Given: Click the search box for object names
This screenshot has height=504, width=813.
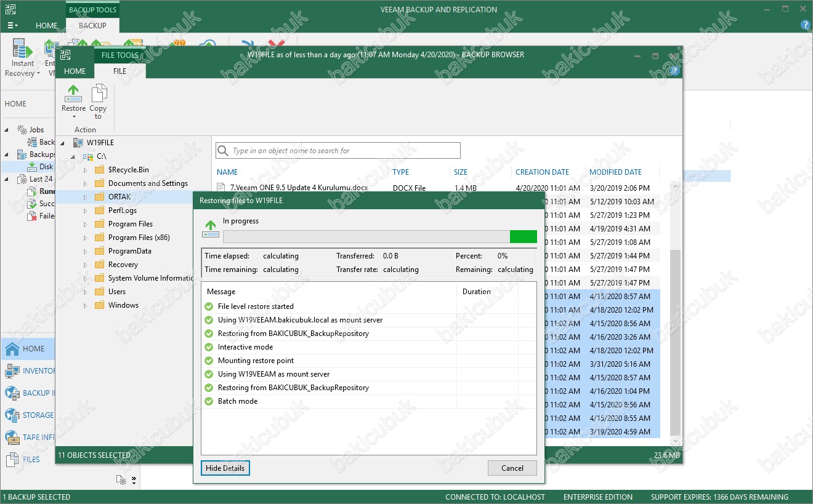Looking at the screenshot, I should (x=338, y=150).
